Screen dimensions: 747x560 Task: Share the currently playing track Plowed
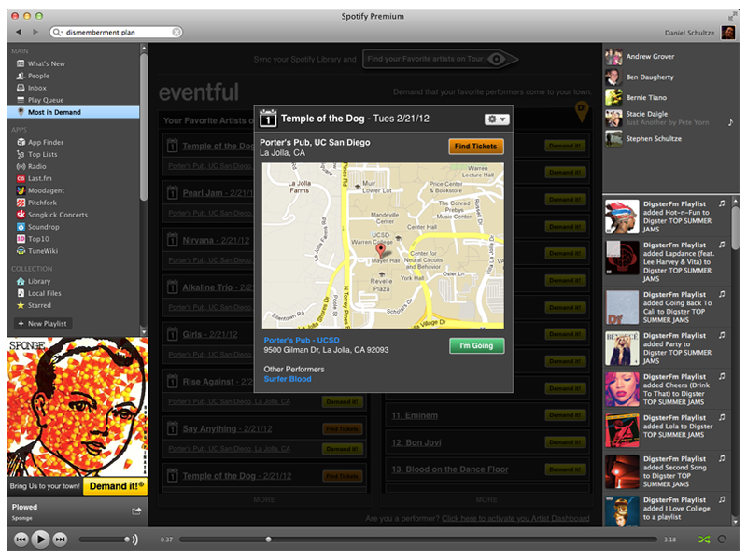[136, 511]
